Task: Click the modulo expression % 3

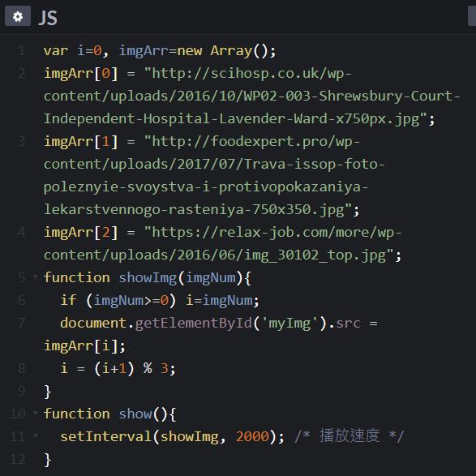Action: [x=156, y=368]
